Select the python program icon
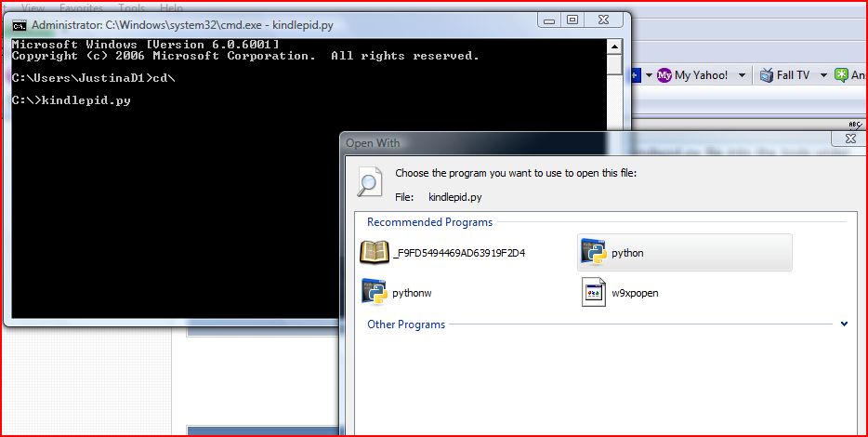868x437 pixels. pyautogui.click(x=594, y=253)
